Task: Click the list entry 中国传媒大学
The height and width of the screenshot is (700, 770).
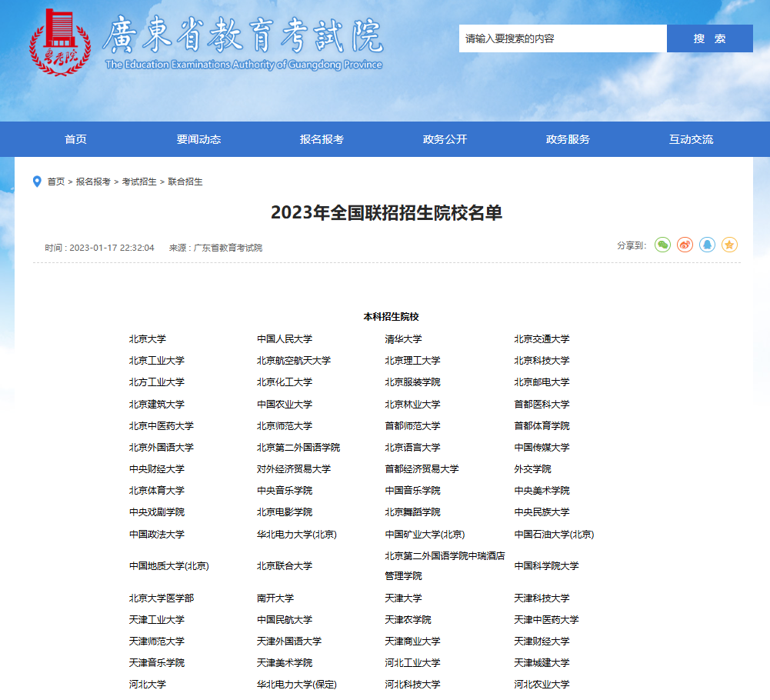Action: [x=542, y=448]
